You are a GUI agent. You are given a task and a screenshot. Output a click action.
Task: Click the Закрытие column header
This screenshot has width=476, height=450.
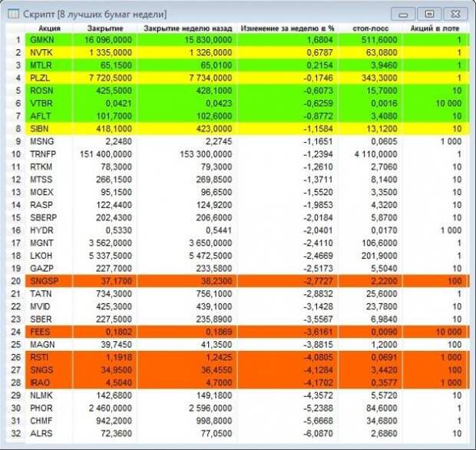105,28
